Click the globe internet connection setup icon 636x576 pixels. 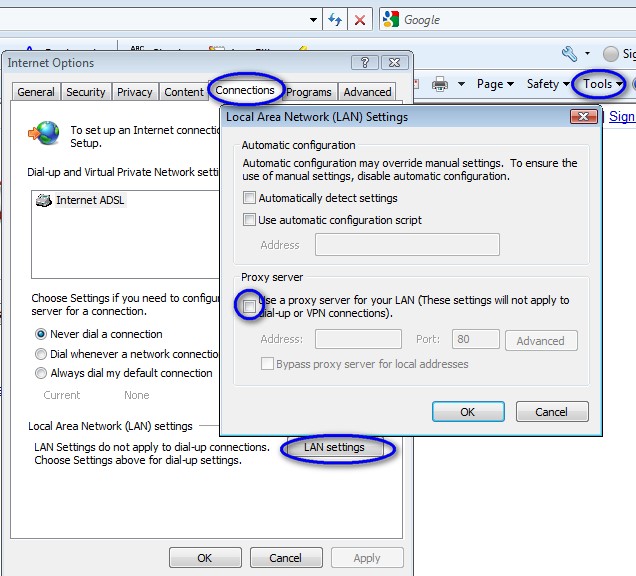coord(44,133)
